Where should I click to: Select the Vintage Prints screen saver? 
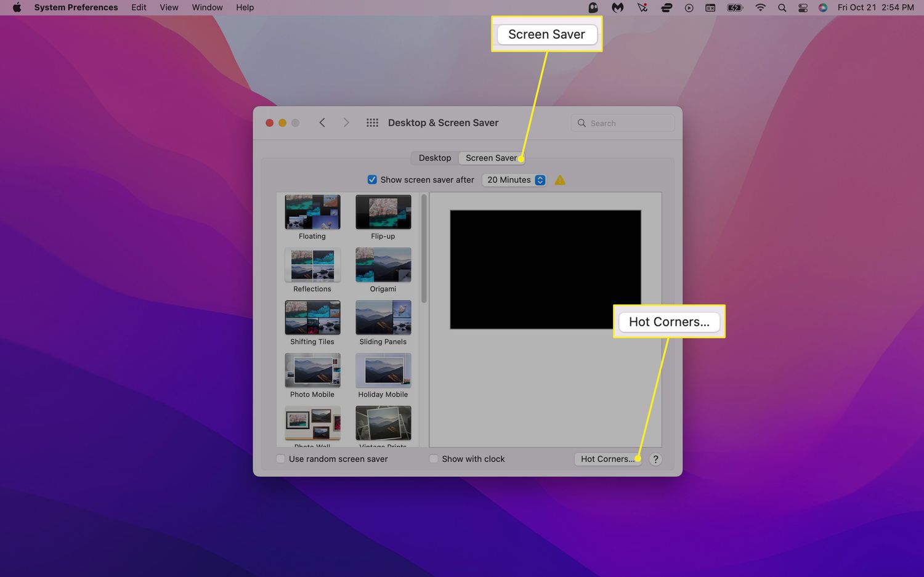(x=383, y=426)
